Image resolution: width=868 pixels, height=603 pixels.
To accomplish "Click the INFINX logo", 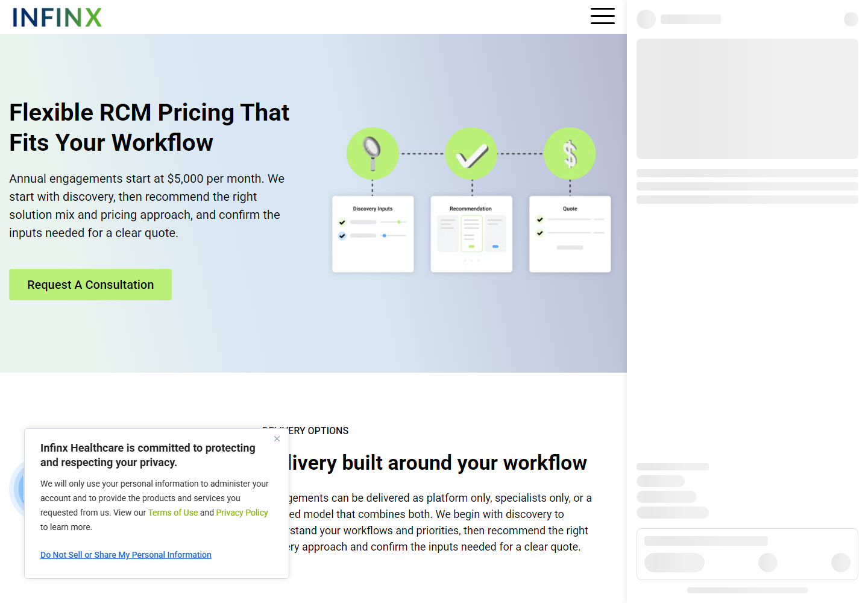I will coord(57,17).
